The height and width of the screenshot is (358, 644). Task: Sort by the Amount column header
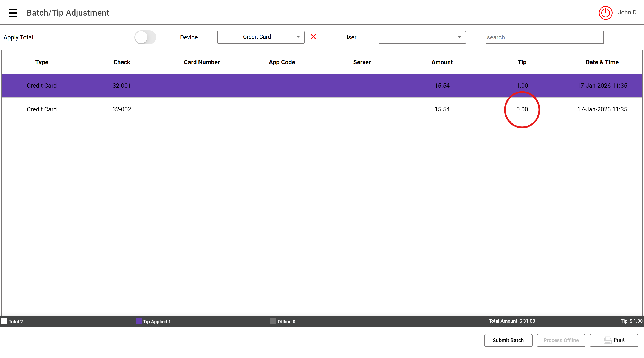[x=442, y=62]
